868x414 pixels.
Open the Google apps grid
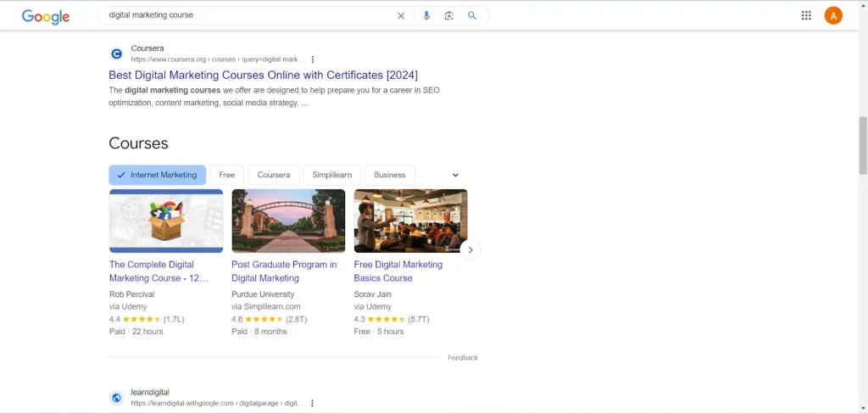point(806,15)
